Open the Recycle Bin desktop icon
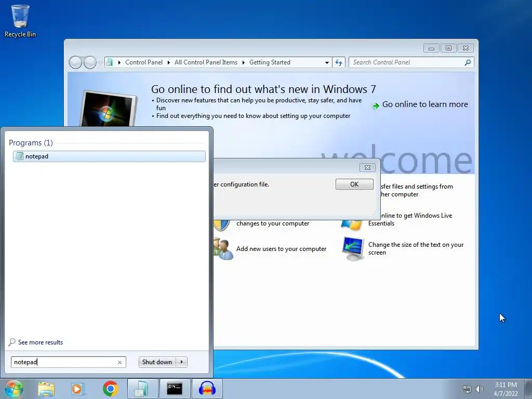The image size is (532, 399). pyautogui.click(x=20, y=21)
